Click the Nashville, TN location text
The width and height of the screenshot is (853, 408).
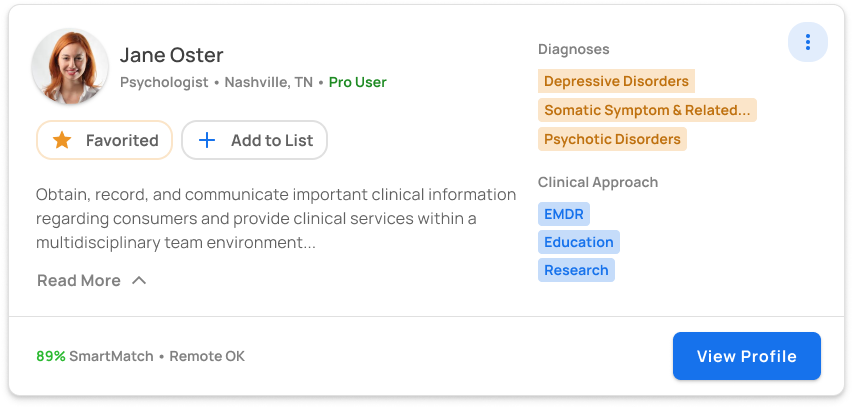tap(268, 82)
